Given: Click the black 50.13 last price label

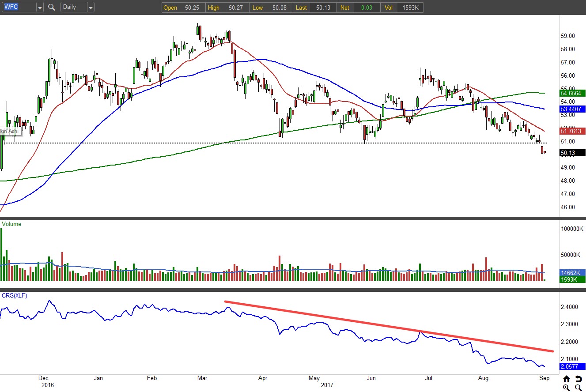Looking at the screenshot, I should [x=572, y=153].
